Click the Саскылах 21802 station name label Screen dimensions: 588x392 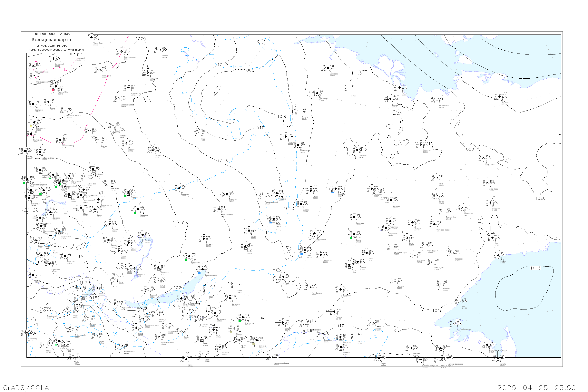click(334, 74)
